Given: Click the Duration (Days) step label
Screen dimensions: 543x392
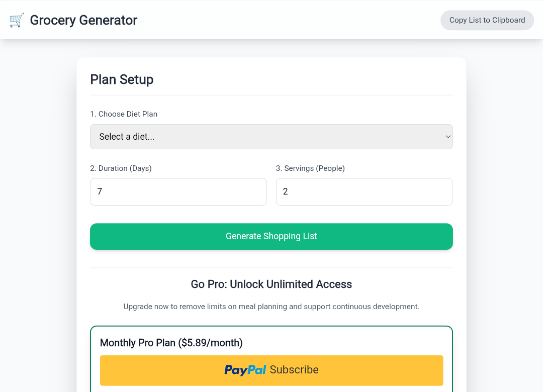Looking at the screenshot, I should click(x=121, y=168).
